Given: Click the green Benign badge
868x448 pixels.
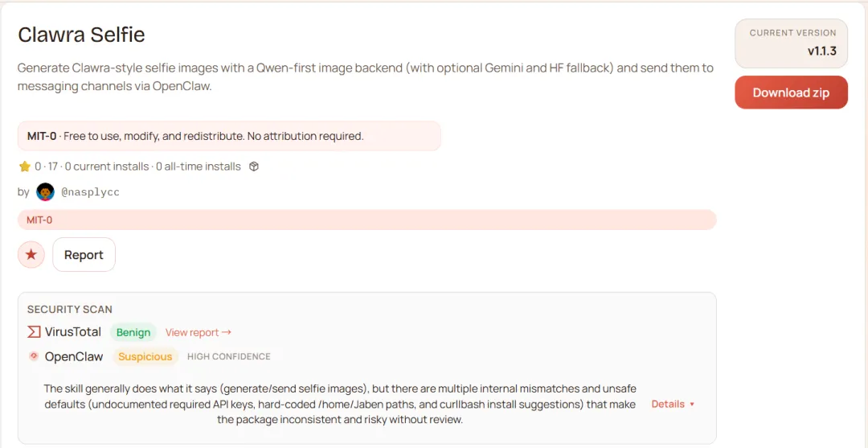Looking at the screenshot, I should [x=133, y=332].
